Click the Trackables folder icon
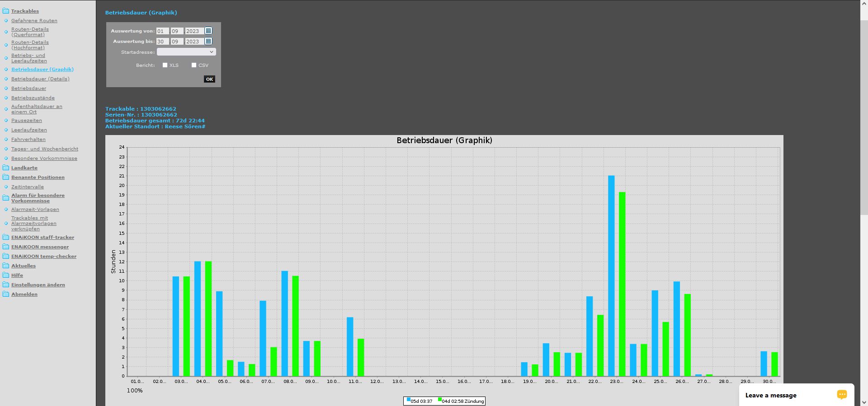This screenshot has height=406, width=868. [x=5, y=11]
